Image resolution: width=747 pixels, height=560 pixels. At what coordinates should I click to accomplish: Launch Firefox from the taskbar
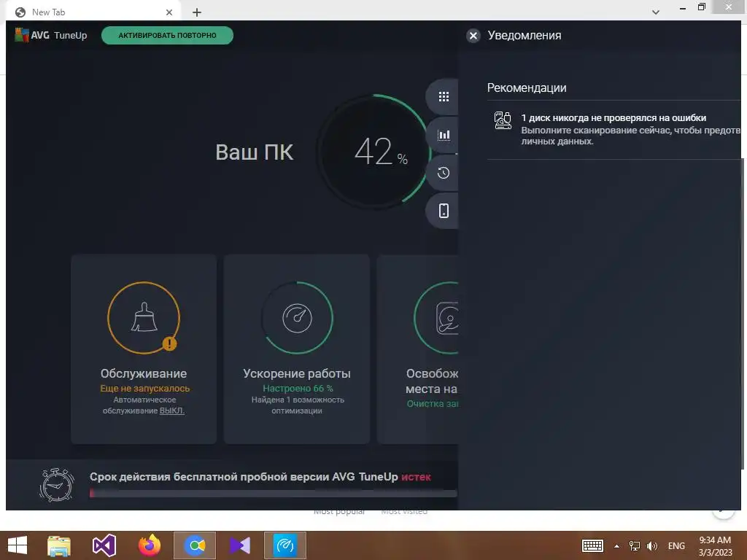(x=149, y=545)
